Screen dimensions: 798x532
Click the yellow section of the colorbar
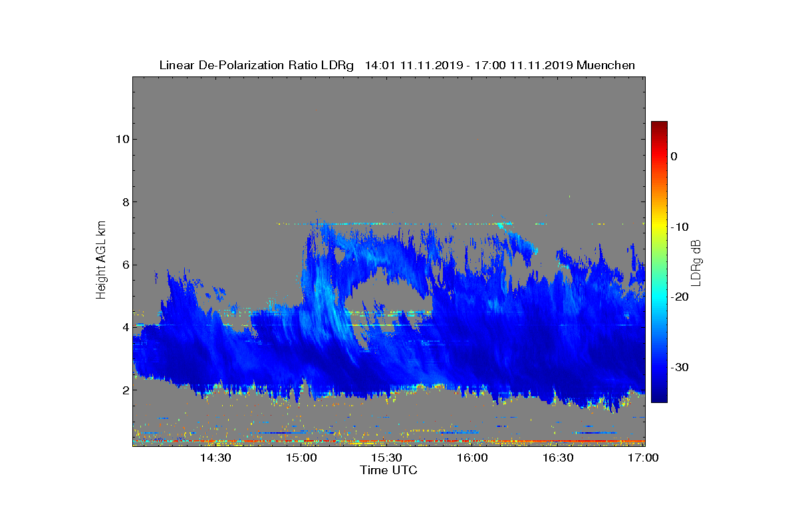tap(659, 227)
